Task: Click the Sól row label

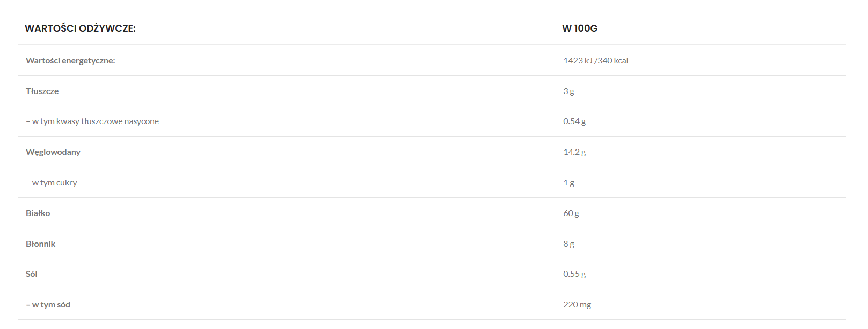Action: pos(32,274)
